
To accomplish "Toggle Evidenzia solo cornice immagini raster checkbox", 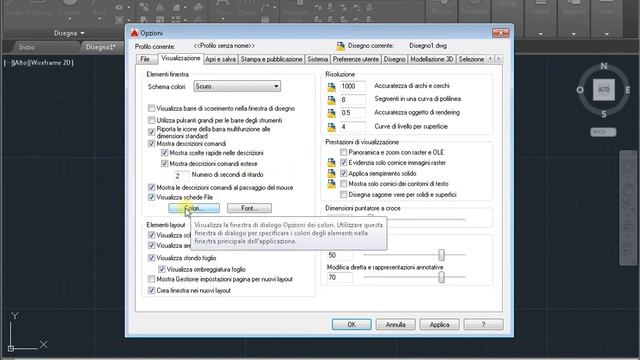I will (344, 162).
